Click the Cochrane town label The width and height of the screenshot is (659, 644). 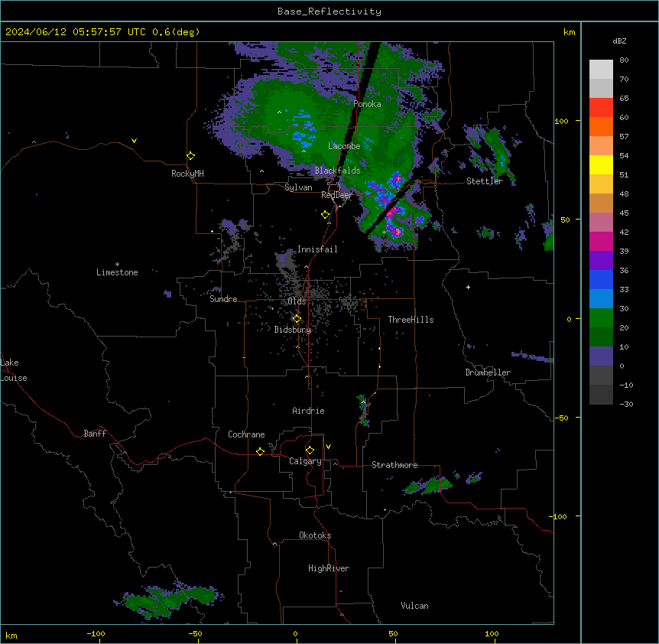[x=246, y=434]
